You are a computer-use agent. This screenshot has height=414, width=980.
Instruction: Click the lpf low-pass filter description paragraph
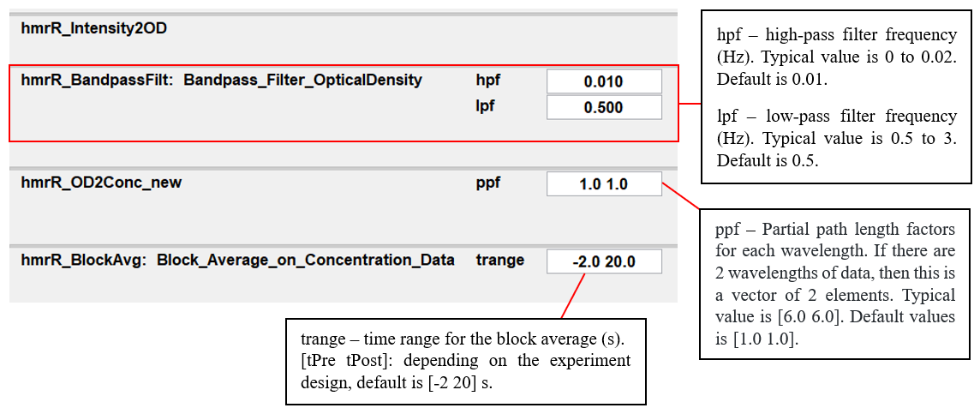[836, 138]
